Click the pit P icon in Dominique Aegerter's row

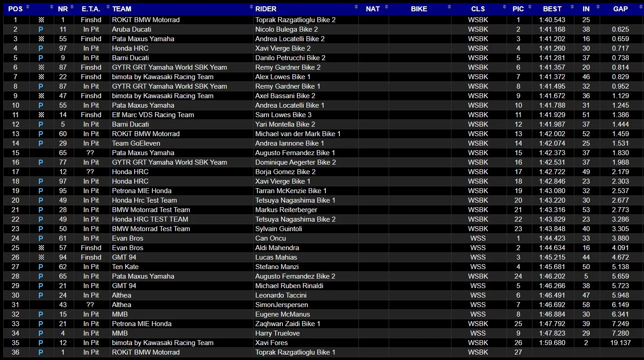41,162
